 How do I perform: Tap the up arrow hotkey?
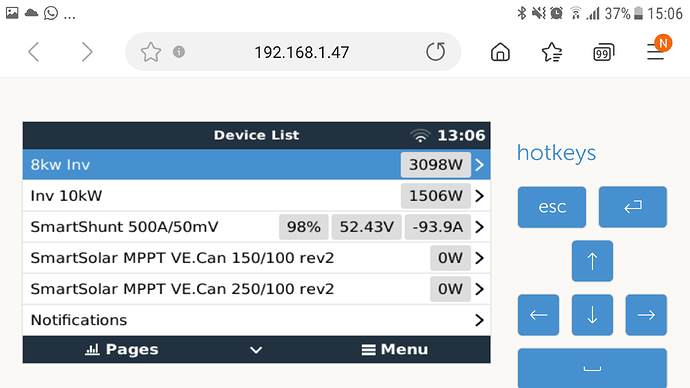coord(592,261)
